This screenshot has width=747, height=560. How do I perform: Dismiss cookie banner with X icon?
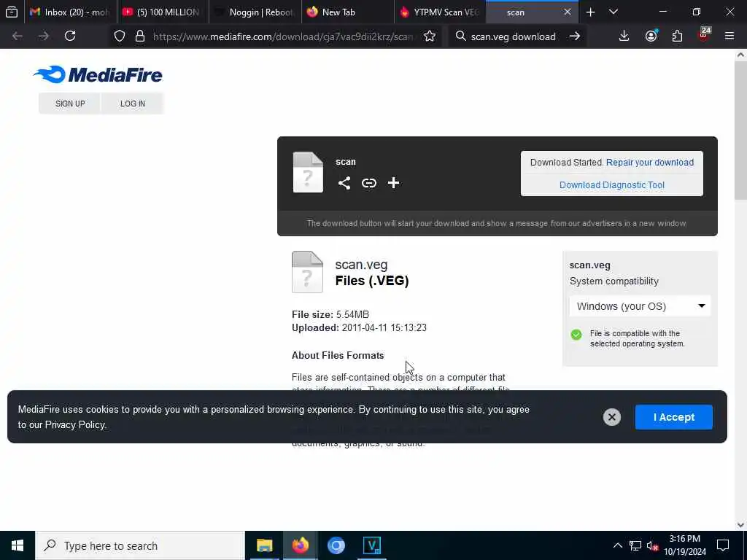[x=612, y=417]
